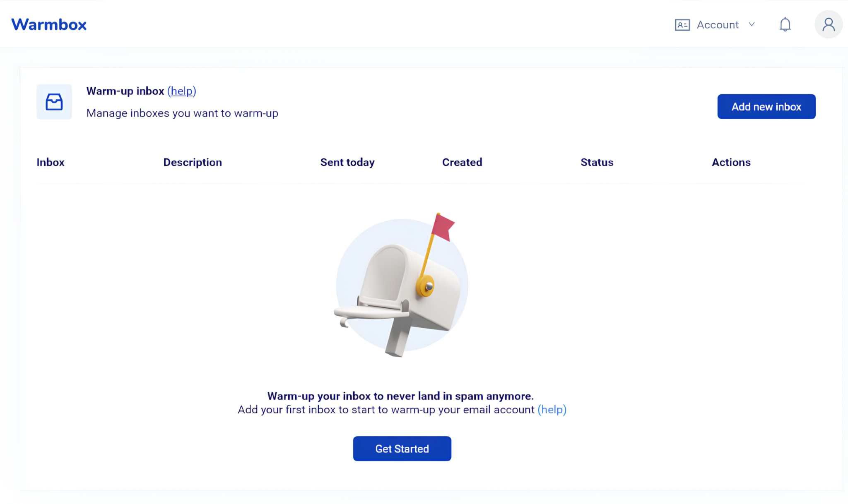Click the Actions column header
848x504 pixels.
point(731,162)
